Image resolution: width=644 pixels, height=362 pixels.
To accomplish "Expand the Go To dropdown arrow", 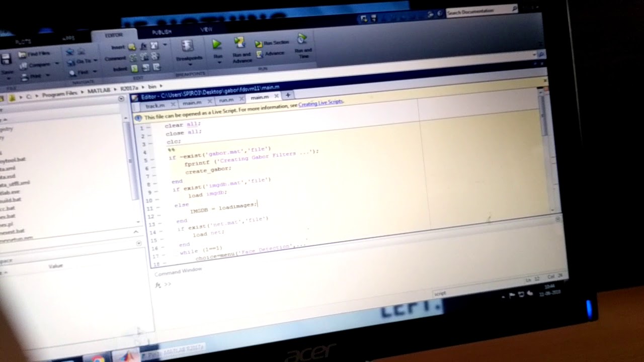I will (x=95, y=60).
